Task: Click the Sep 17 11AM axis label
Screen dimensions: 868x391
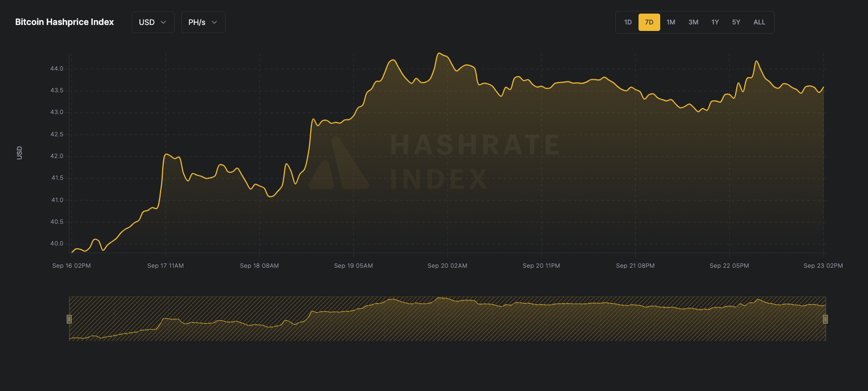Action: [165, 266]
